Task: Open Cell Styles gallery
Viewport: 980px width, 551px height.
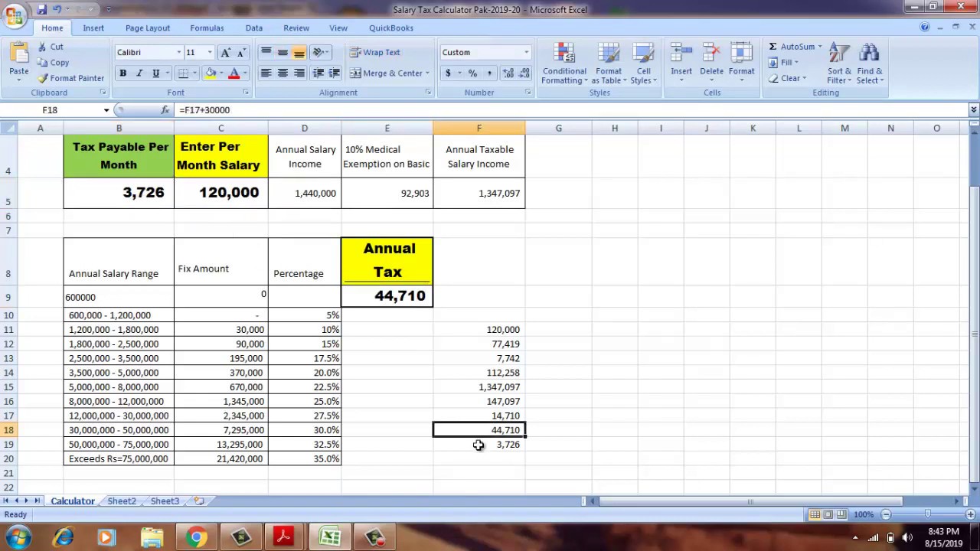Action: pyautogui.click(x=643, y=64)
